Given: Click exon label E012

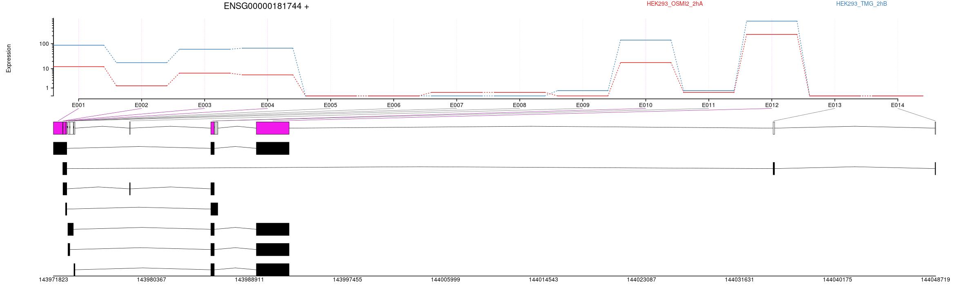Looking at the screenshot, I should [772, 105].
